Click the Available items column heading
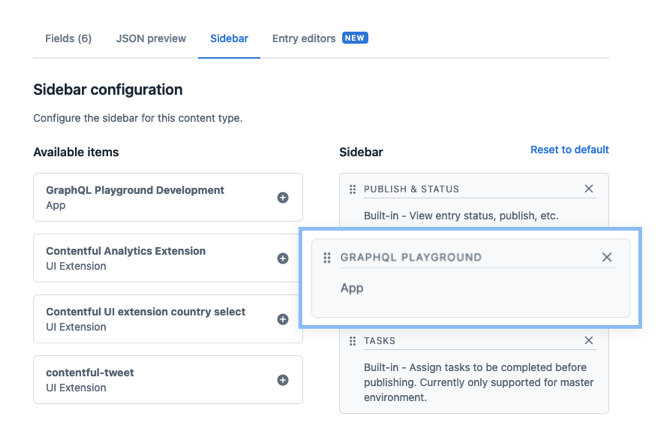 76,152
